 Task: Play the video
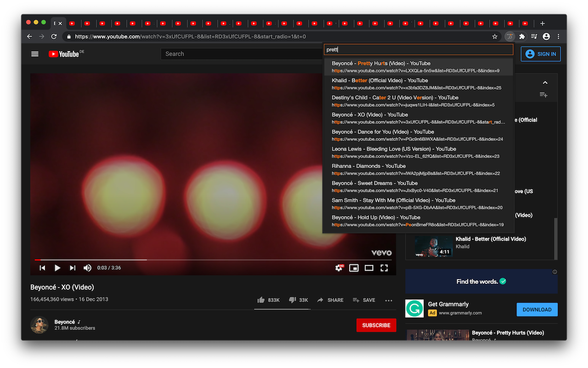pyautogui.click(x=57, y=268)
